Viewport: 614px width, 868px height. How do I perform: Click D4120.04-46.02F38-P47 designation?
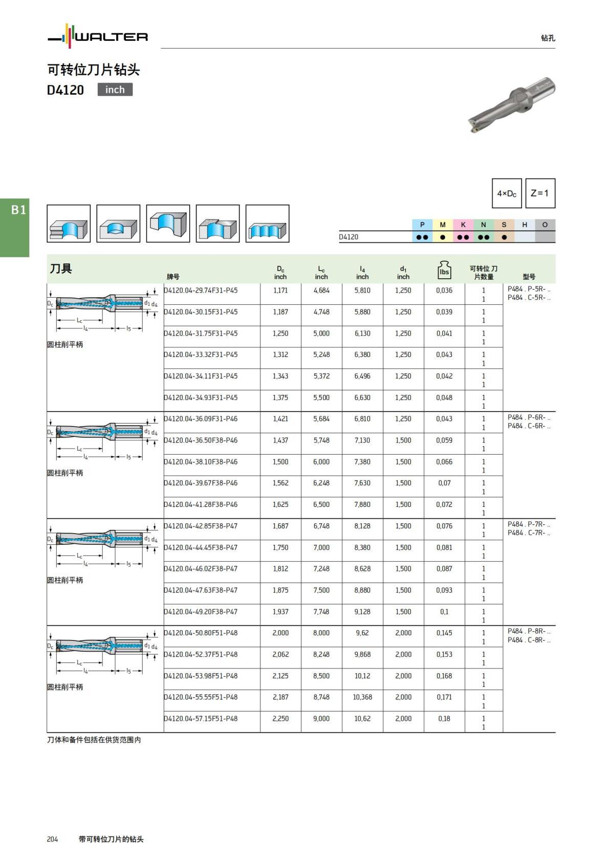pyautogui.click(x=201, y=569)
